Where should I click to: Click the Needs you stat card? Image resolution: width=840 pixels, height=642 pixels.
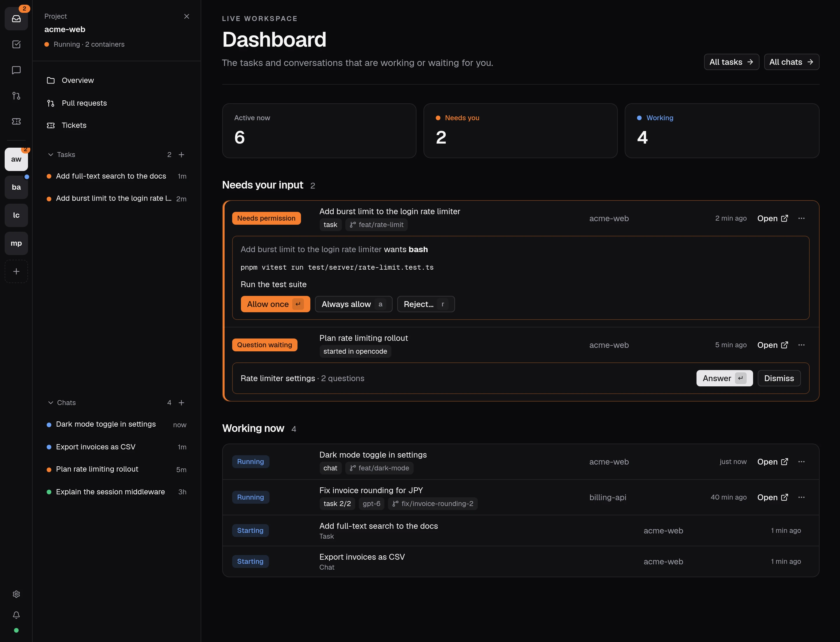[520, 131]
